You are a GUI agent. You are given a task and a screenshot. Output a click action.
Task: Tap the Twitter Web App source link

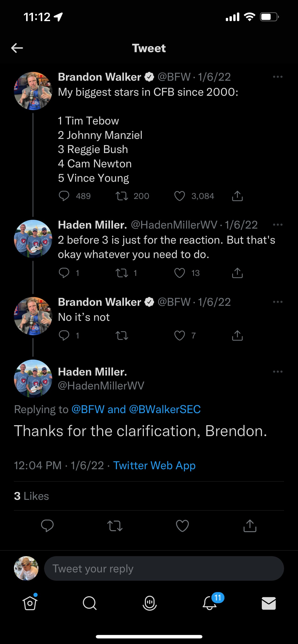coord(154,465)
